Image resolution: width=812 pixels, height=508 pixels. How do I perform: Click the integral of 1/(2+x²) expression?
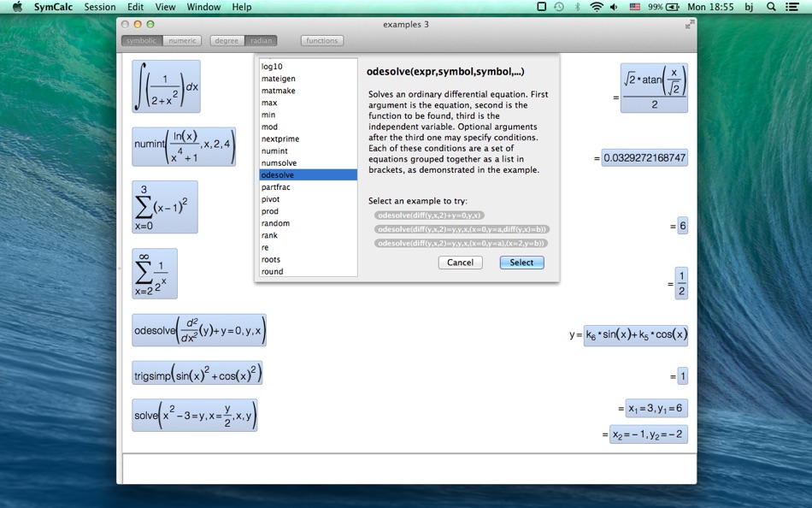[166, 86]
